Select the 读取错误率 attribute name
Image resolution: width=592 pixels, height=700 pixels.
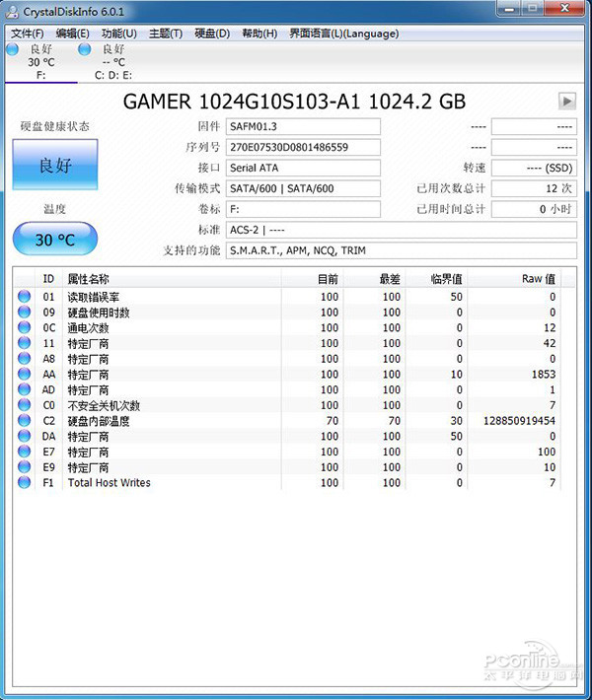click(x=94, y=297)
